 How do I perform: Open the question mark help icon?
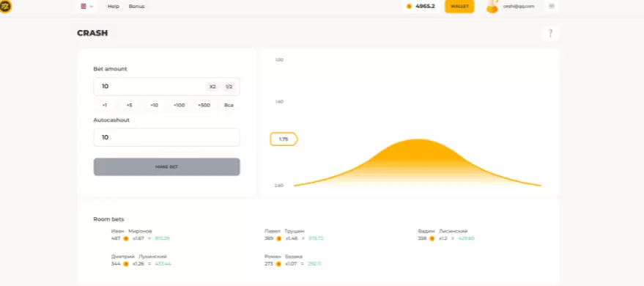pyautogui.click(x=550, y=33)
